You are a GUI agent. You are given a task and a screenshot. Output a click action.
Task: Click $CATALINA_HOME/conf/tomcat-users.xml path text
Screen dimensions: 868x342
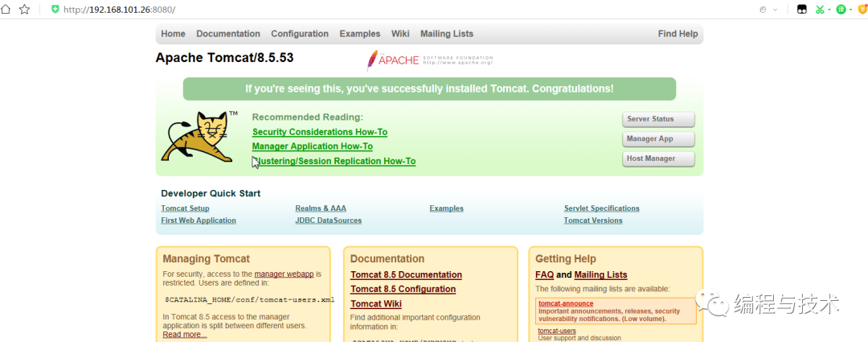point(250,300)
